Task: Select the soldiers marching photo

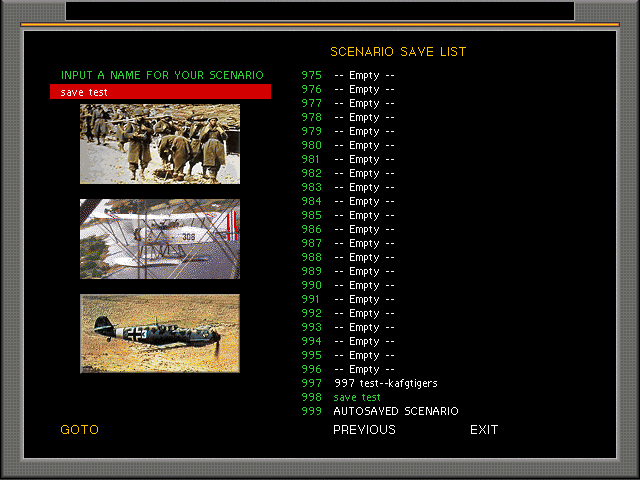Action: [x=160, y=144]
